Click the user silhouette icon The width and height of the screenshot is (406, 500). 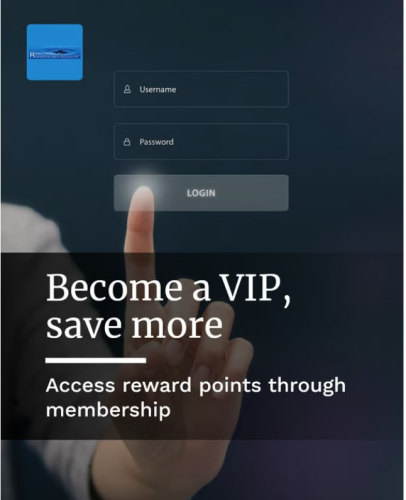point(127,89)
